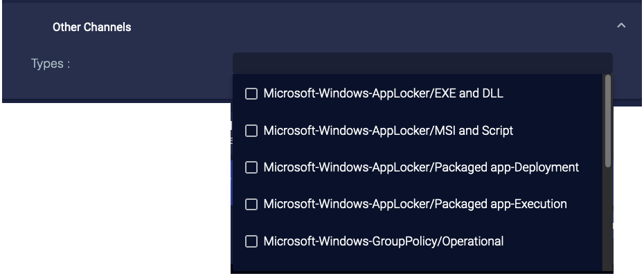This screenshot has width=644, height=278.
Task: Choose the Microsoft-Windows-GroupPolicy/Operational option label
Action: 383,241
